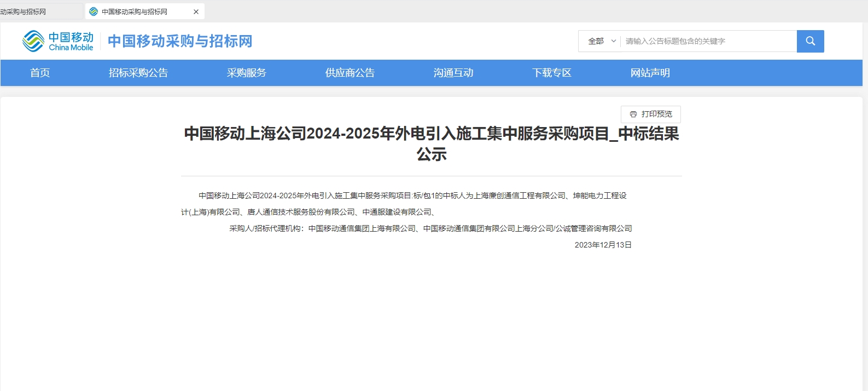868x391 pixels.
Task: Open the 沟通互动 menu item
Action: (x=453, y=73)
